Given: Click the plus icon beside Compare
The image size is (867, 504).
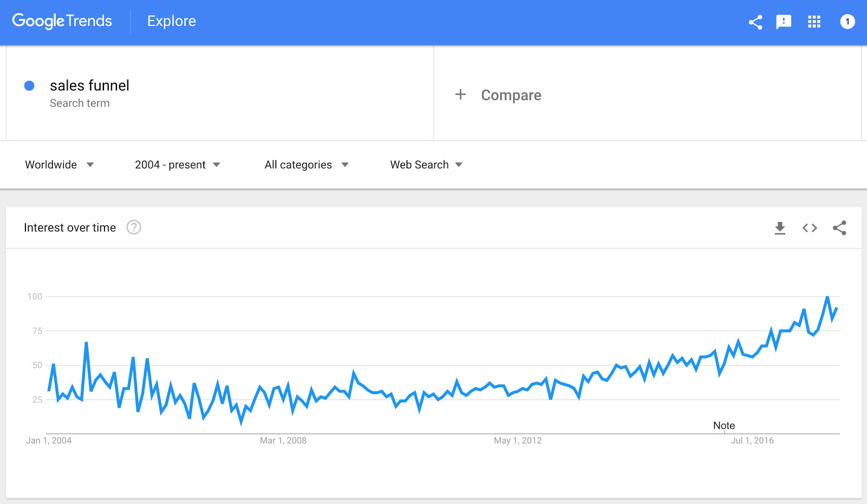Looking at the screenshot, I should 461,95.
